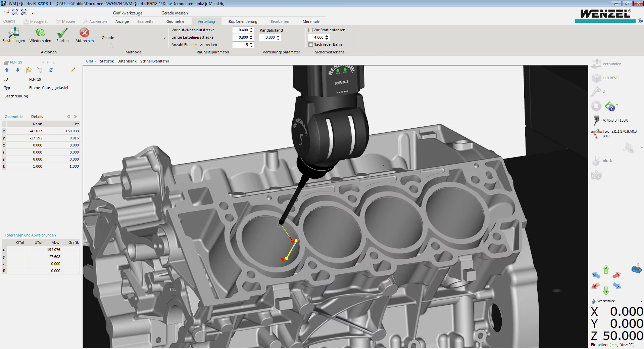Click the probe tool Tool_sf1 icon

tap(596, 133)
